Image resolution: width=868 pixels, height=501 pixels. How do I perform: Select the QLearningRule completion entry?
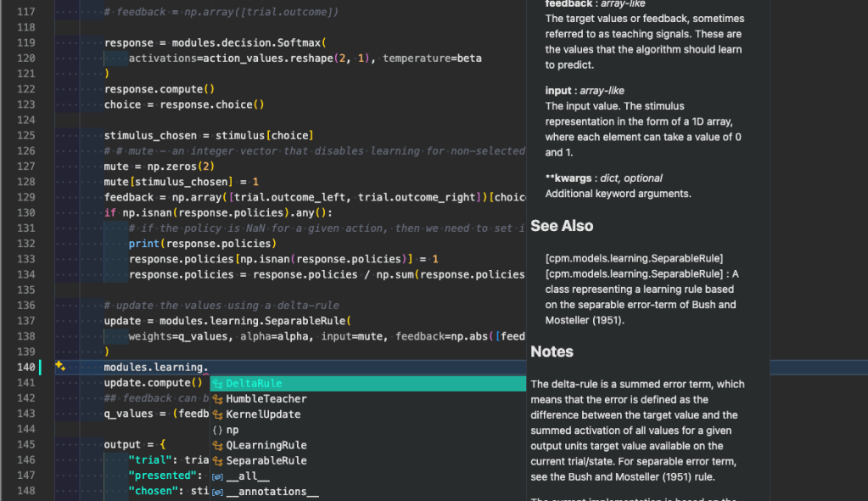pos(266,445)
